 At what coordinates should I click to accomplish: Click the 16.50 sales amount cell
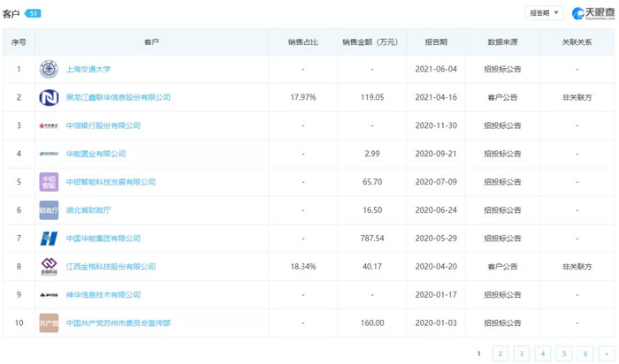372,210
